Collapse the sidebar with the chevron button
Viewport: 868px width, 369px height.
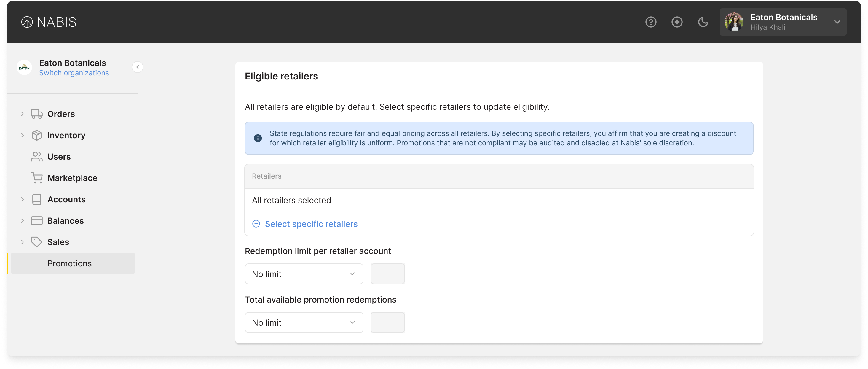click(138, 67)
